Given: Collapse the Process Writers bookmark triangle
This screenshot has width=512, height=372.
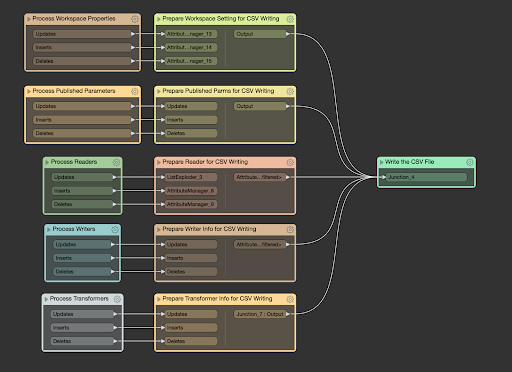Looking at the screenshot, I should [x=49, y=229].
